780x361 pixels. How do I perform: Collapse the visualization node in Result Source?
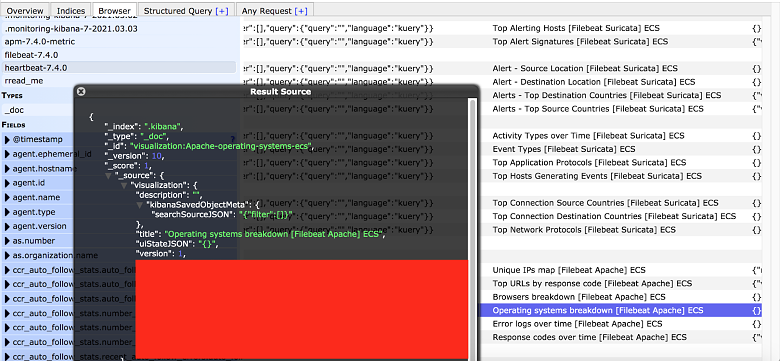[x=124, y=185]
